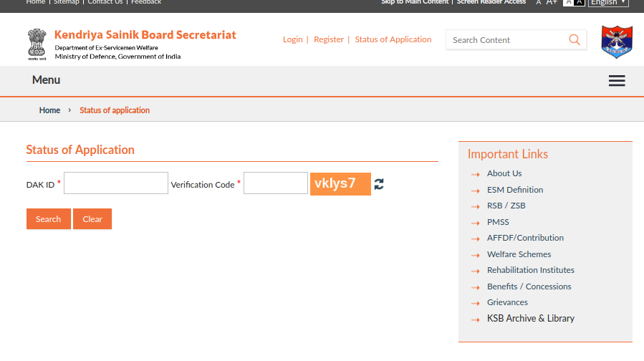Click the Government of India emblem

37,44
